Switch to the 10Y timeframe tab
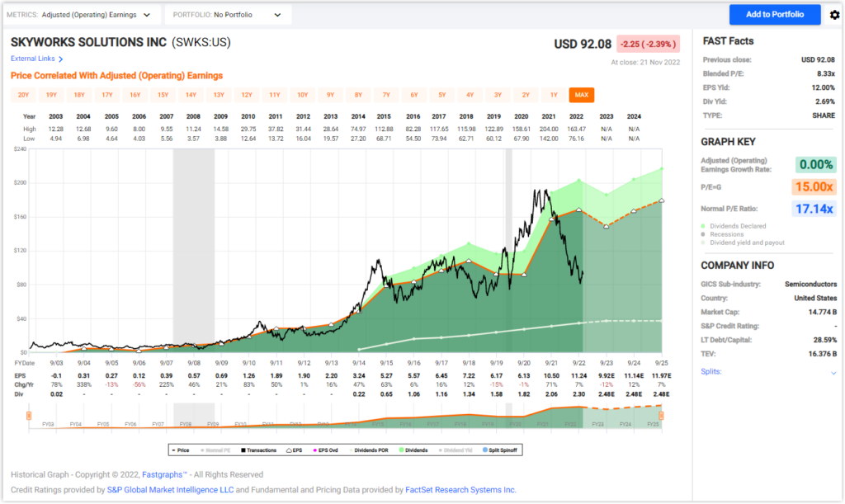Viewport: 845px width, 504px height. [x=302, y=95]
